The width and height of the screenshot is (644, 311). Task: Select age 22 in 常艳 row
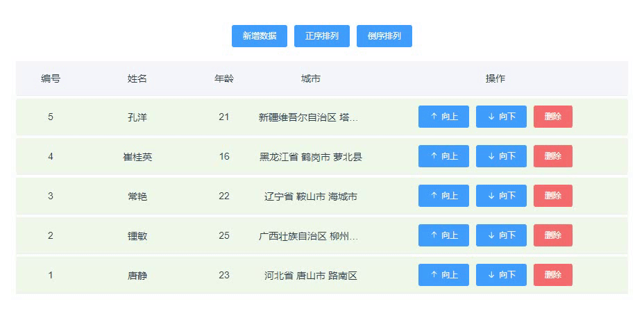pyautogui.click(x=224, y=196)
